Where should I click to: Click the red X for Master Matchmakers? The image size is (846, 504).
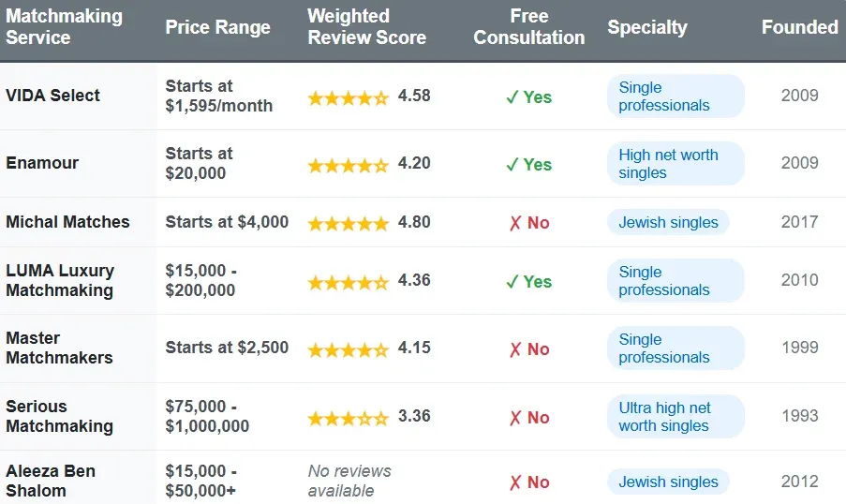point(514,349)
